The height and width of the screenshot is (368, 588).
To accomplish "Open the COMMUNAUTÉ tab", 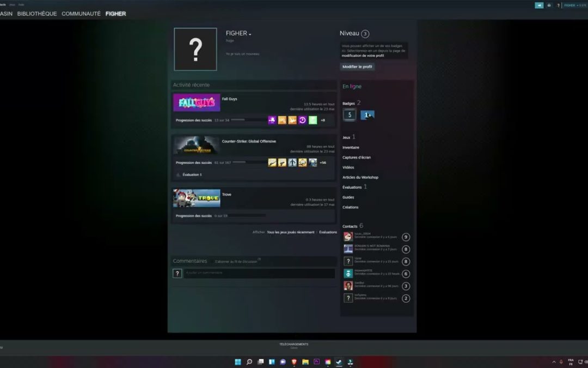I will coord(81,14).
